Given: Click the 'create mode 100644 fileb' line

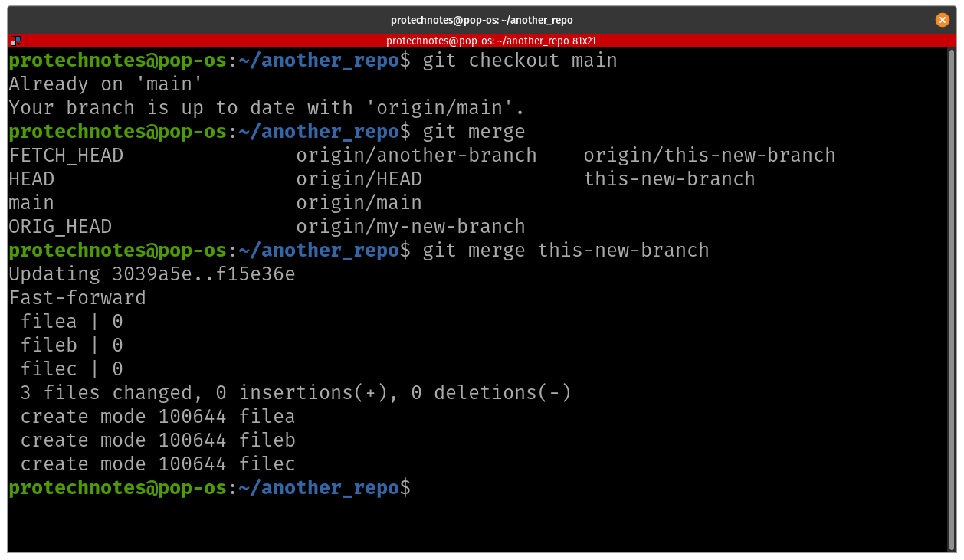Looking at the screenshot, I should point(158,440).
